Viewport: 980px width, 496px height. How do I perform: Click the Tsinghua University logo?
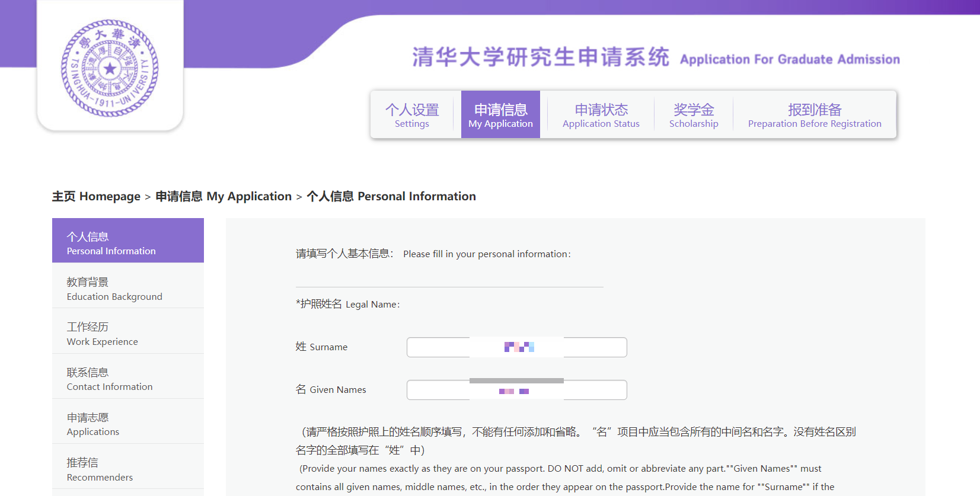pos(110,68)
